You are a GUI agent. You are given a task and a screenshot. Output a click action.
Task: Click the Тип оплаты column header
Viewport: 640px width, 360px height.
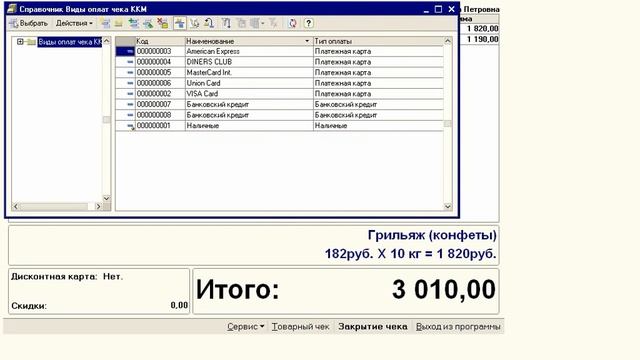(x=378, y=41)
